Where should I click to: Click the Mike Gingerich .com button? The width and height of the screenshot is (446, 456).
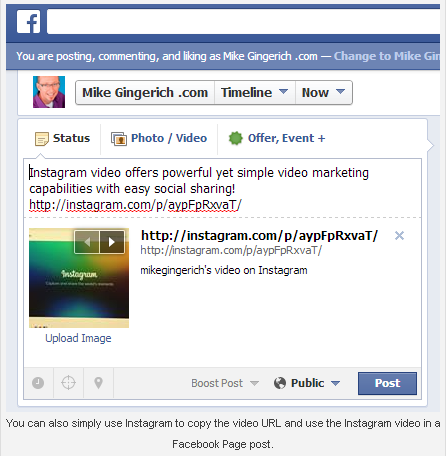pyautogui.click(x=145, y=93)
